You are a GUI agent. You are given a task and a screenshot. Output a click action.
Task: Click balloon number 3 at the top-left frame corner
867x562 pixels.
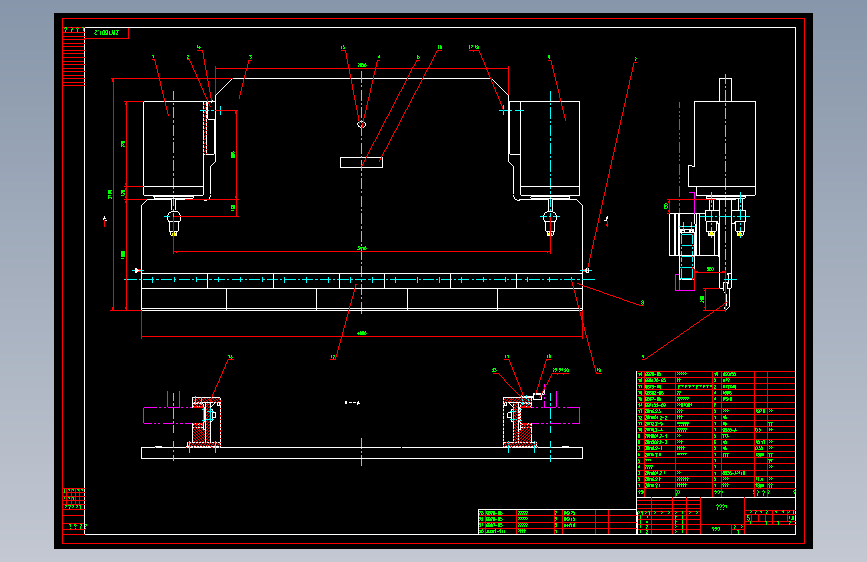tap(250, 56)
